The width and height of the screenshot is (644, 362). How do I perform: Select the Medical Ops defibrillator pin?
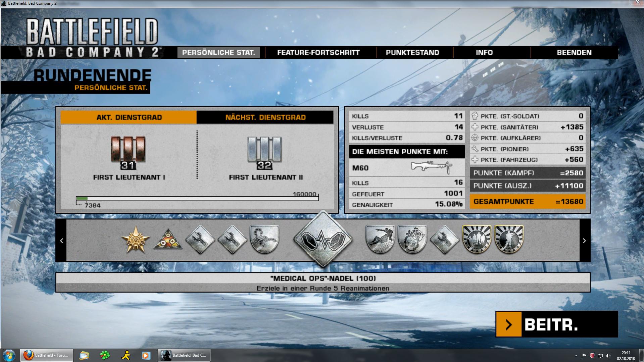point(323,240)
